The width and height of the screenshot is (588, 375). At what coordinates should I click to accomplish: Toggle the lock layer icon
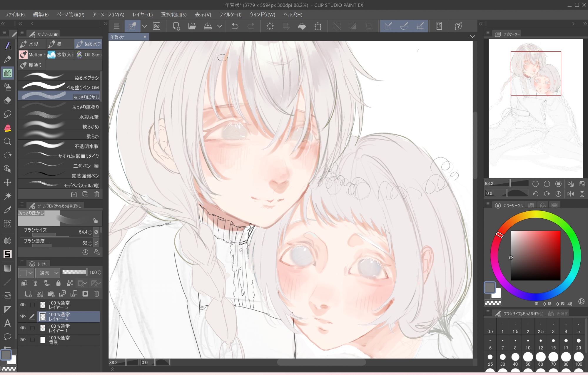(58, 283)
